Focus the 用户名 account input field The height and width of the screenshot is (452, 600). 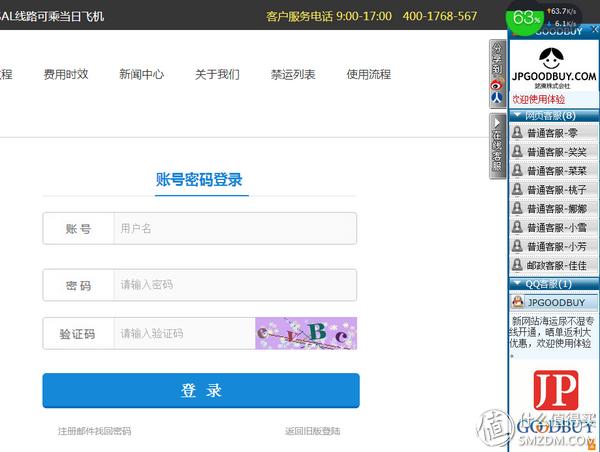235,228
